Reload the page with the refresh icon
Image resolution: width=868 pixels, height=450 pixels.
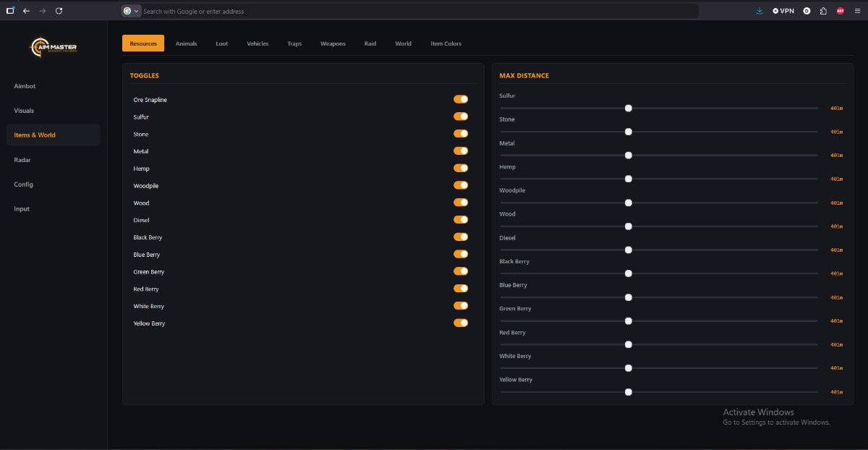point(59,11)
